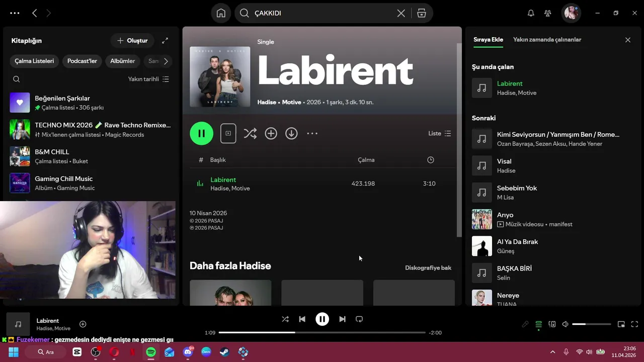Open user profile avatar
The image size is (644, 362).
pyautogui.click(x=571, y=13)
